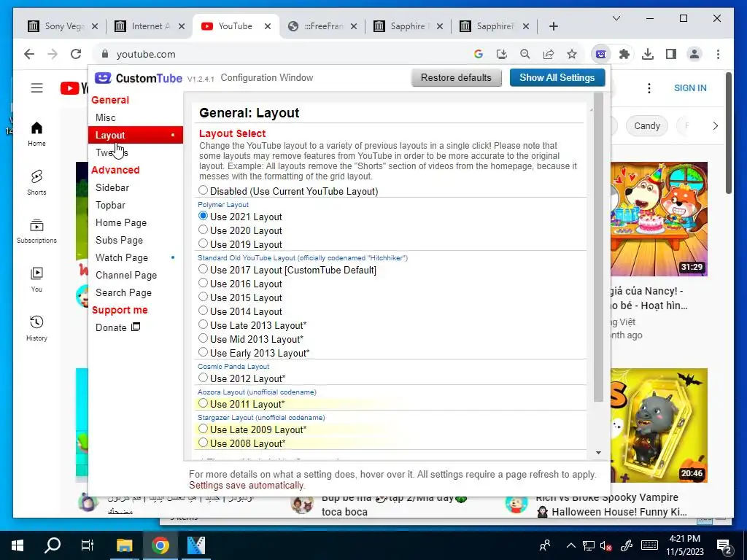
Task: Open the Chrome extensions puzzle icon
Action: click(624, 54)
